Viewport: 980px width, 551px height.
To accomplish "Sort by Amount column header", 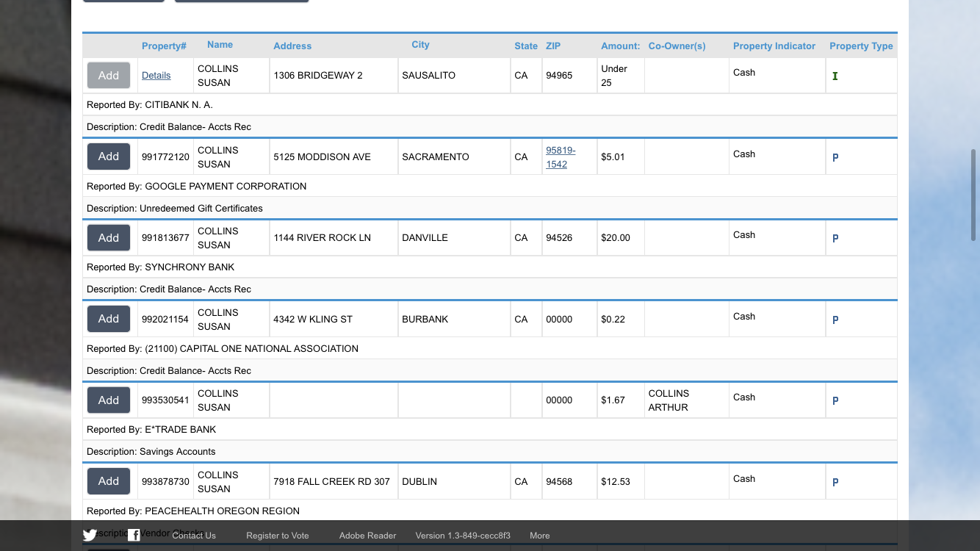I will tap(621, 46).
